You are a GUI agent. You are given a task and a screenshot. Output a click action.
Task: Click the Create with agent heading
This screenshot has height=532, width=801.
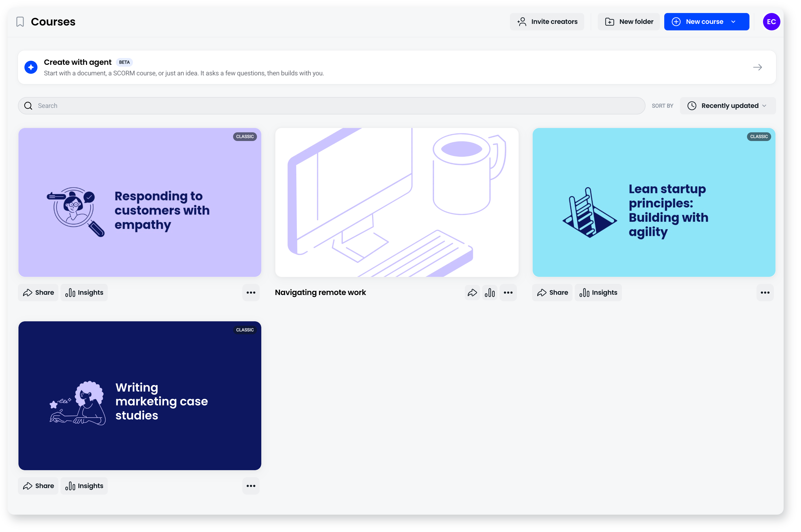point(77,62)
